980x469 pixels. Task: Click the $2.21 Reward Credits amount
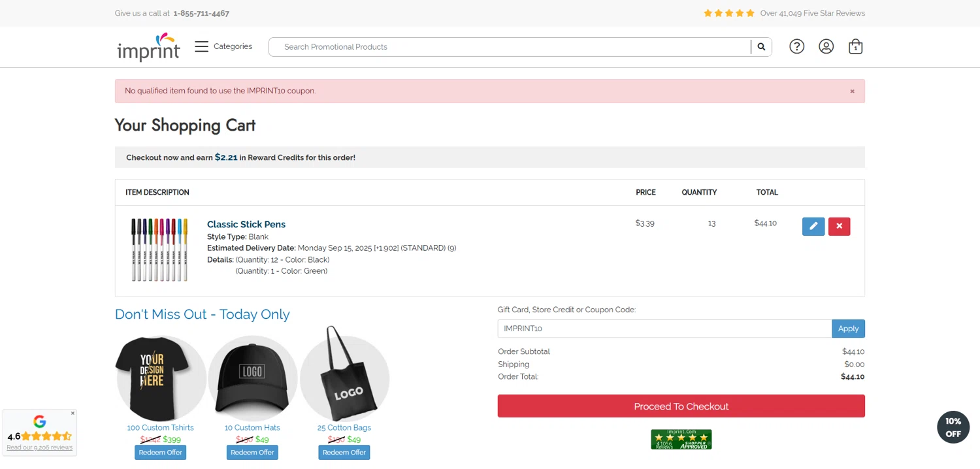point(226,157)
